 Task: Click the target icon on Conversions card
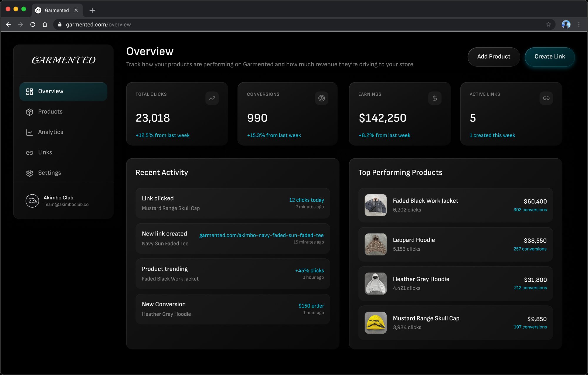pyautogui.click(x=321, y=98)
